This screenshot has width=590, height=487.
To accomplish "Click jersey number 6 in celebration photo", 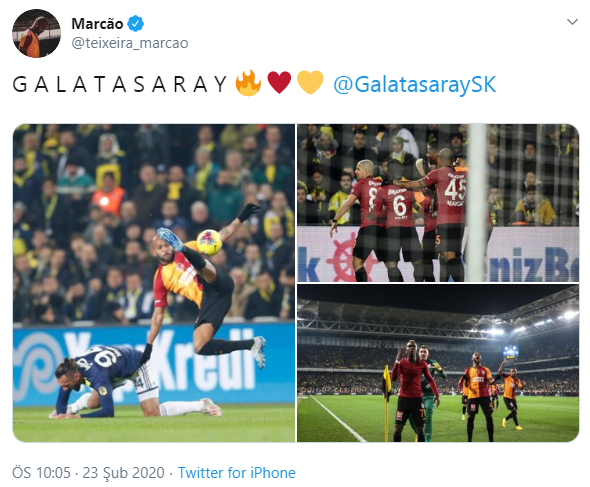I will [399, 205].
